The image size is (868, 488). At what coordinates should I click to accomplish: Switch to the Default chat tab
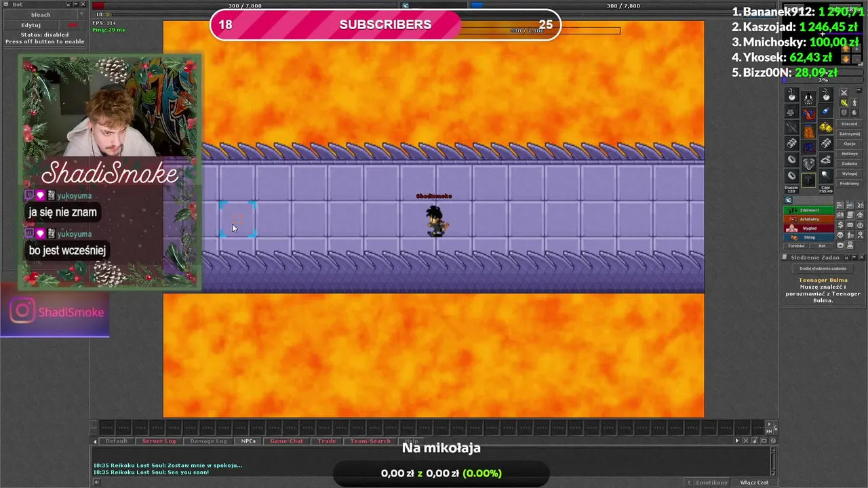[116, 441]
